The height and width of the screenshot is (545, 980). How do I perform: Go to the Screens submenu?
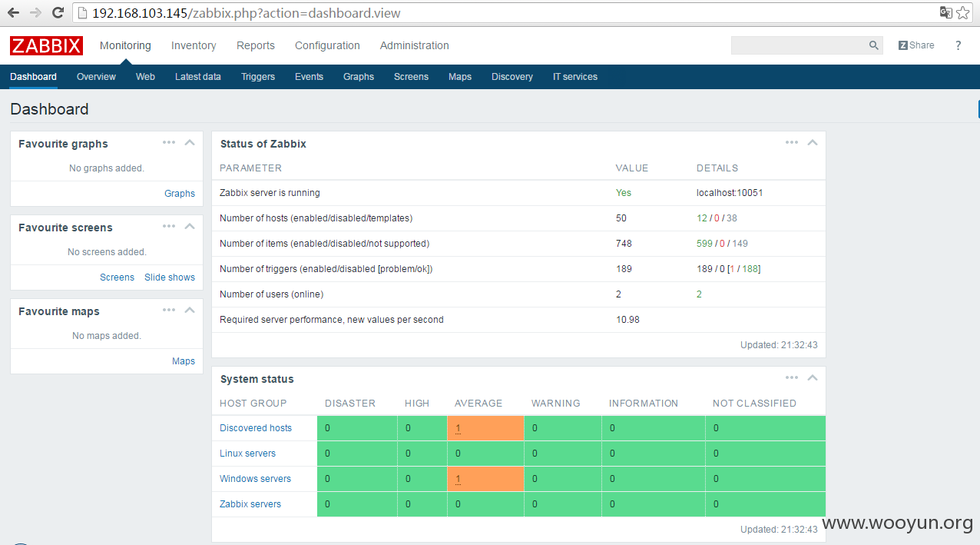pos(411,77)
